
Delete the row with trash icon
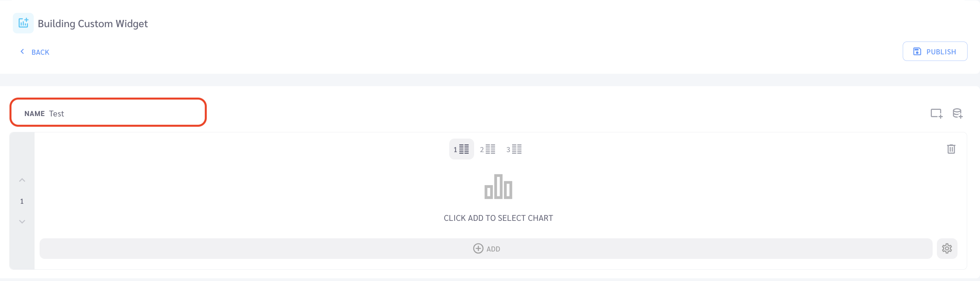951,149
